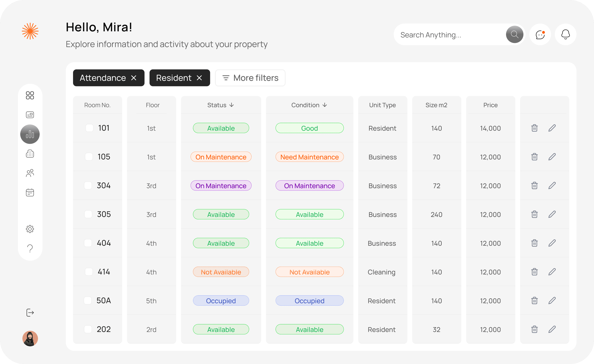Remove the Attendance filter chip

coord(134,78)
